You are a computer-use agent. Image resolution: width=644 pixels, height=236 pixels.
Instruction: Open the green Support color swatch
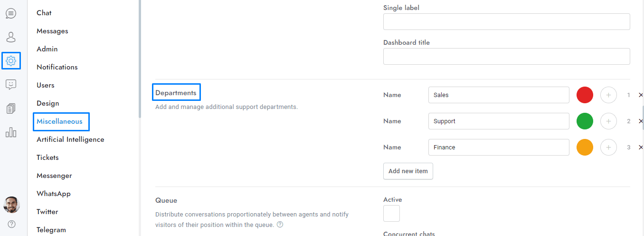tap(585, 121)
